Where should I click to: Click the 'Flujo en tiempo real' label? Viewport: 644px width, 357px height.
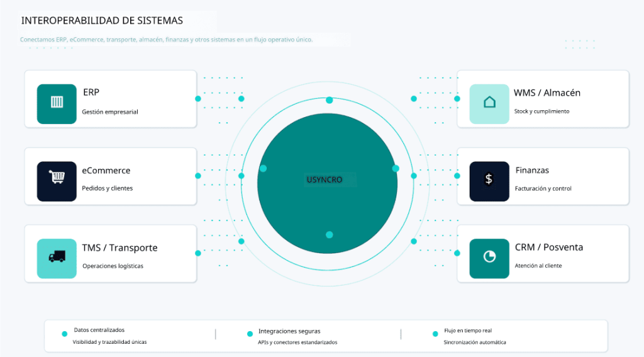(x=468, y=331)
